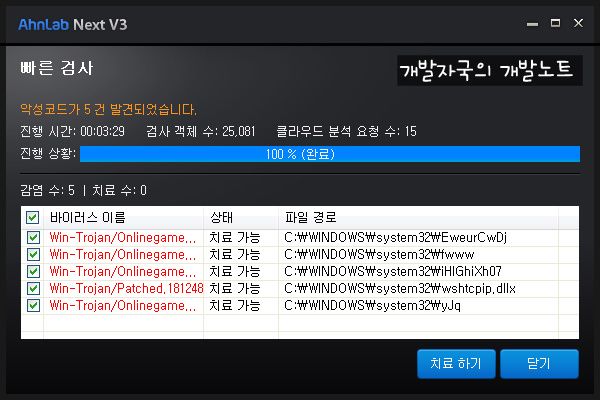
Task: Click the 치료 수: 0 text
Action: [119, 190]
